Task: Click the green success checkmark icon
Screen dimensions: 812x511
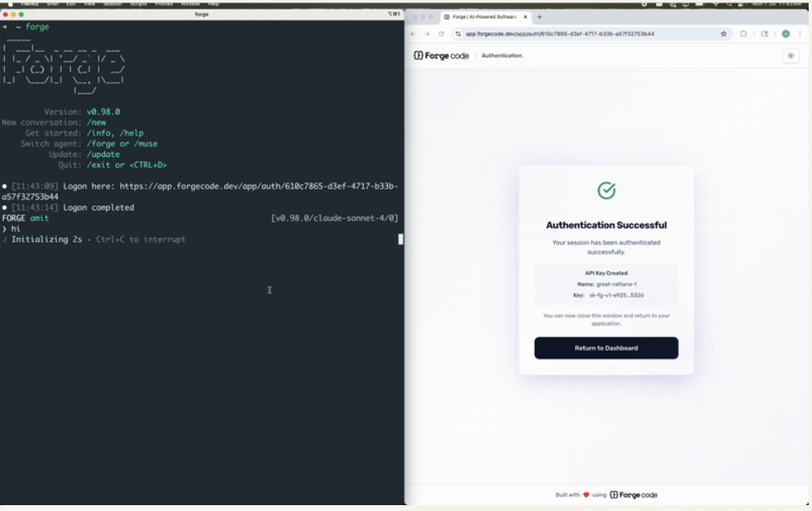Action: pos(607,190)
